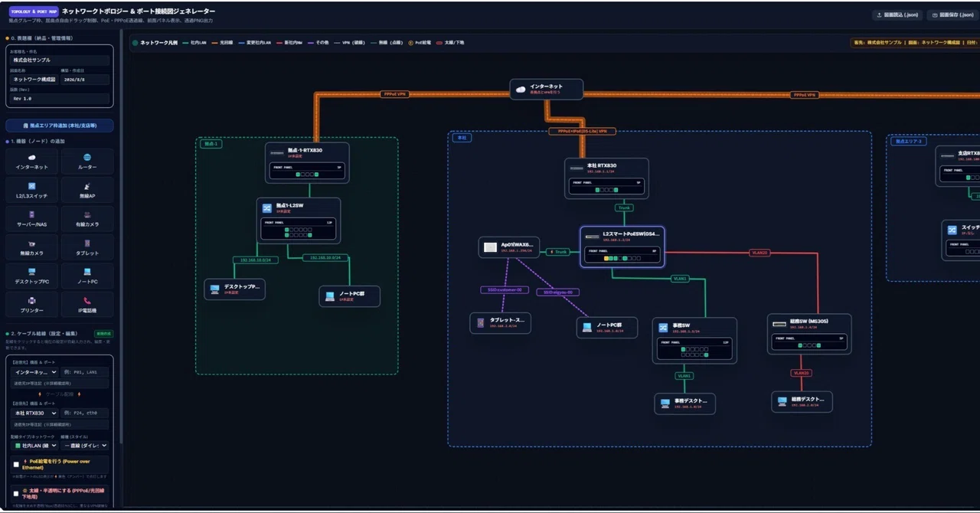Click the 192.168.10.0/24 label above ノートPC群
The height and width of the screenshot is (513, 980).
[325, 258]
